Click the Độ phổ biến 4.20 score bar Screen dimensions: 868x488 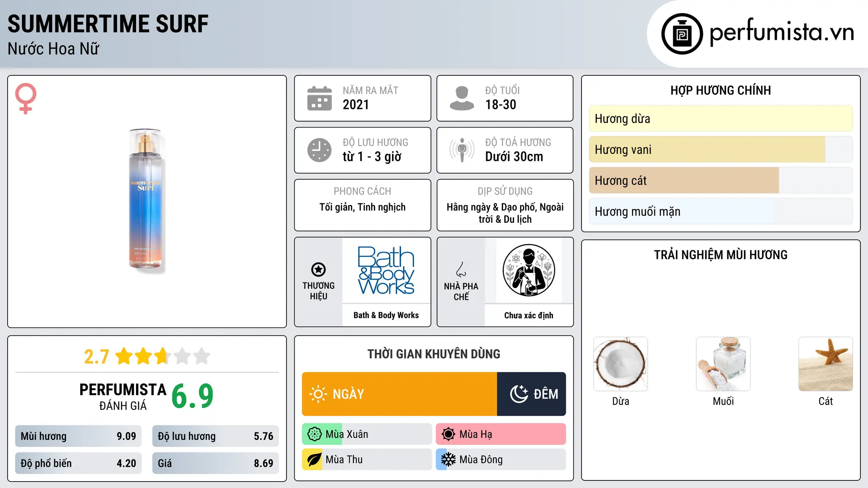tap(78, 463)
